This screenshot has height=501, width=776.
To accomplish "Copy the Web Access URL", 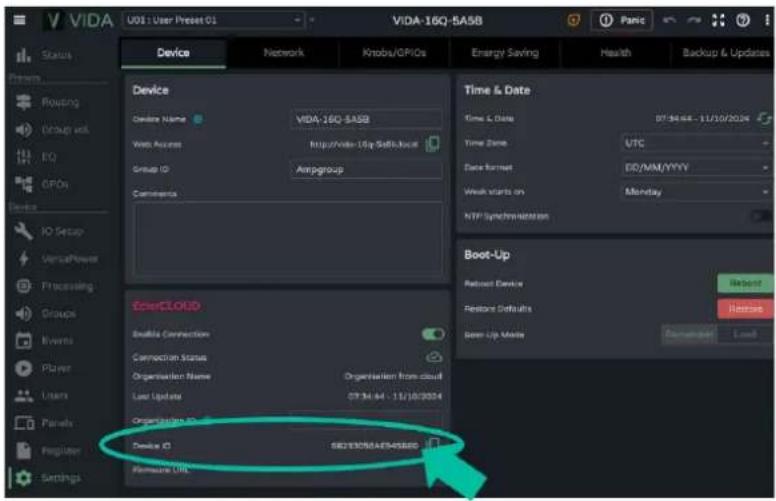I will (433, 144).
